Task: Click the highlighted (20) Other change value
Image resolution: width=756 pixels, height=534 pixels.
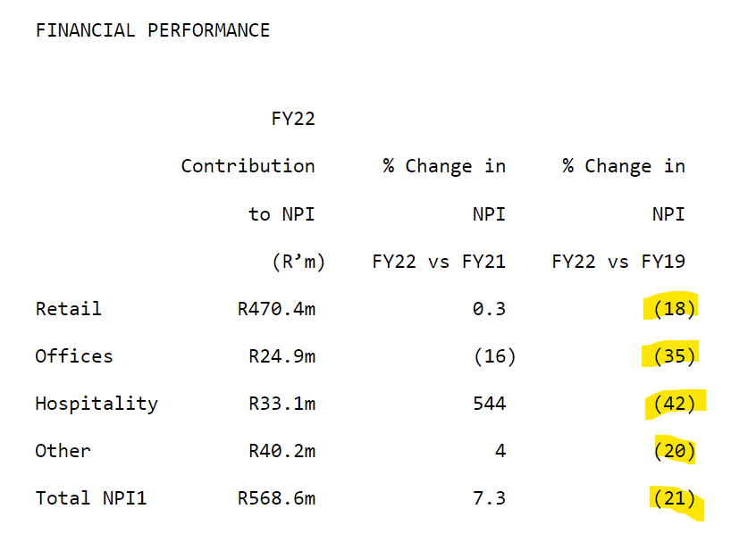Action: (x=675, y=451)
